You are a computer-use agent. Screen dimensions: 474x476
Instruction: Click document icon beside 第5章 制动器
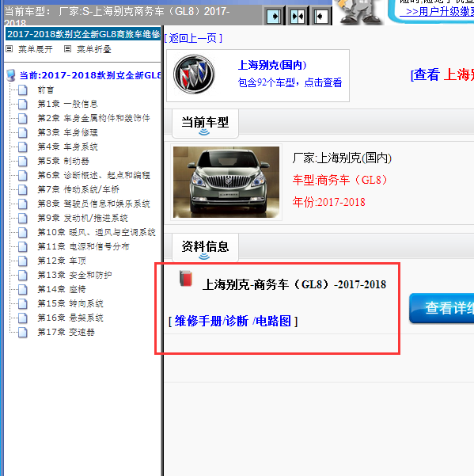click(23, 162)
